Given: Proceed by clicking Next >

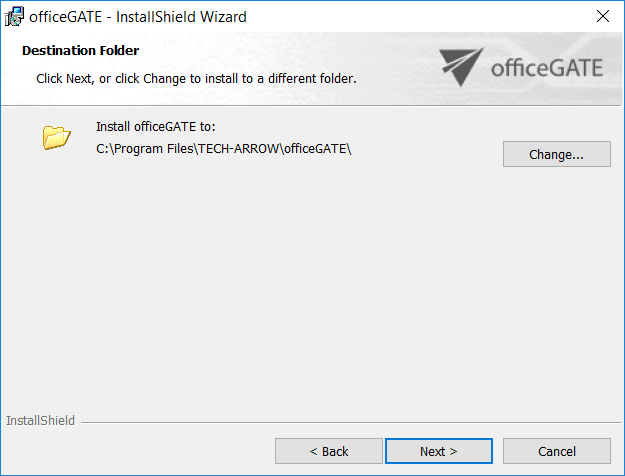Looking at the screenshot, I should [x=438, y=451].
